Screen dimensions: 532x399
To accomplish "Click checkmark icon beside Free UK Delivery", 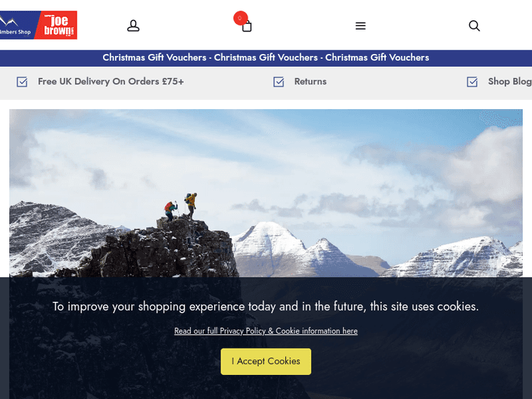I will point(22,82).
